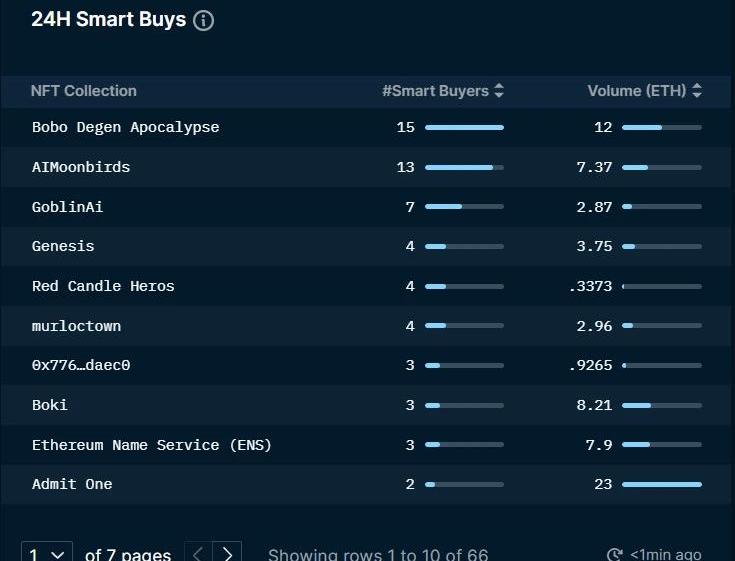Open Bobo Degen Apocalypse collection
The image size is (735, 561).
click(125, 127)
